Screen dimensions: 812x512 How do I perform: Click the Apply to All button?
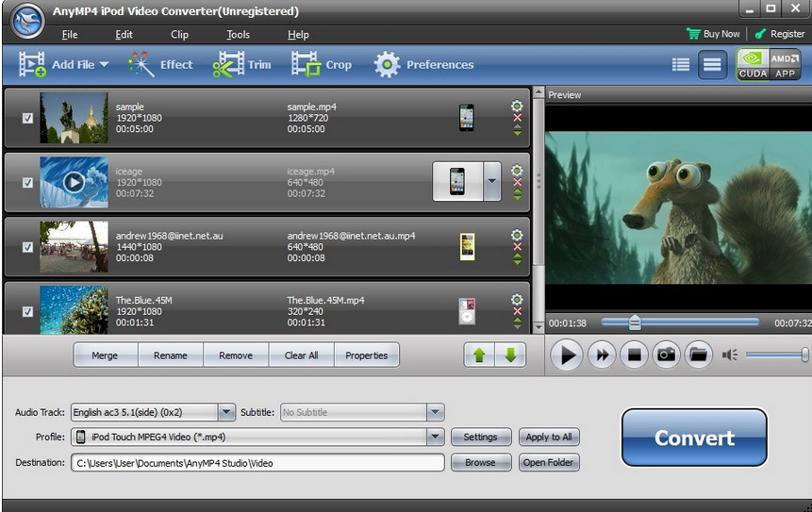point(549,437)
